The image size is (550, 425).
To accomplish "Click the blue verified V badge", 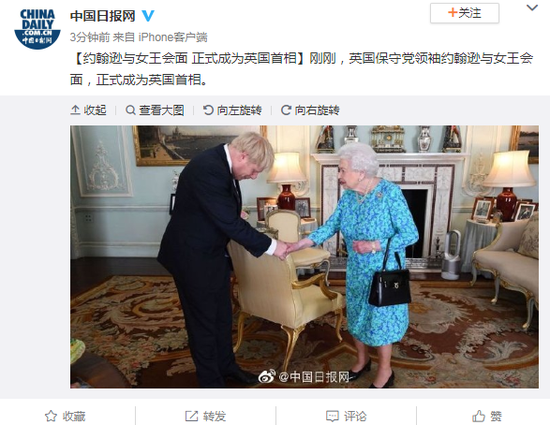I will click(148, 15).
